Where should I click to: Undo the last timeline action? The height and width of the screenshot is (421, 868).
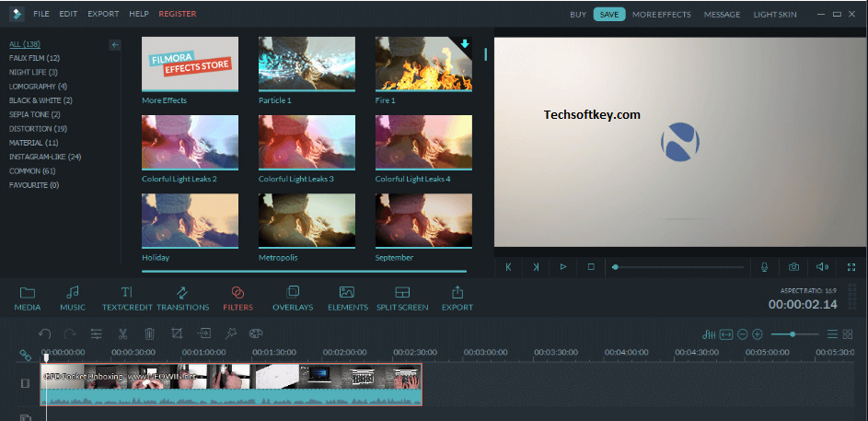pyautogui.click(x=45, y=333)
